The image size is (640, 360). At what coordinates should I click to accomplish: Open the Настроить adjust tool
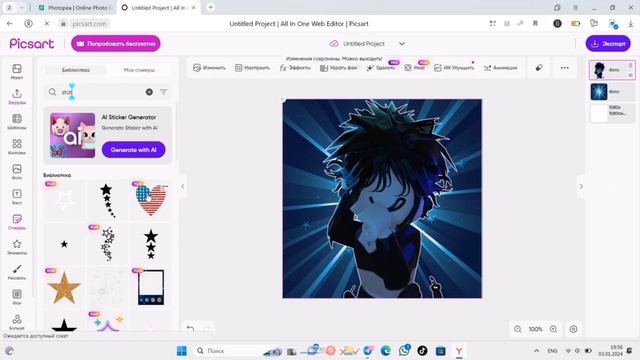click(x=252, y=68)
